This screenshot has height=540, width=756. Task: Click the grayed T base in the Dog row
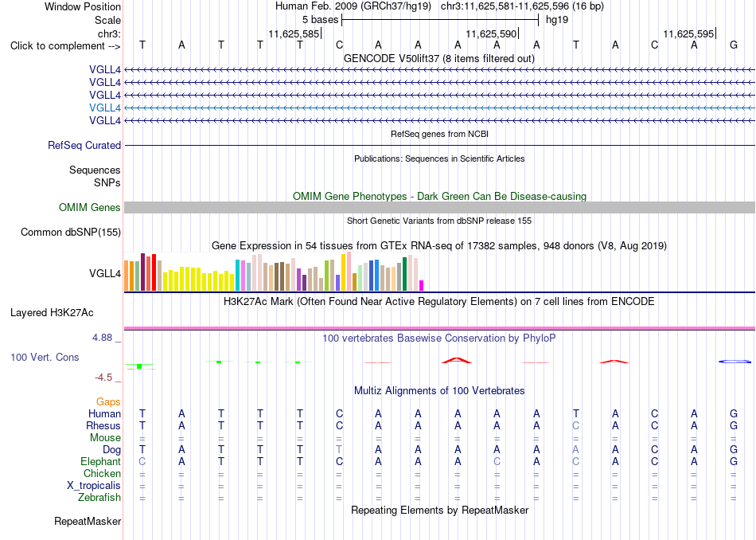339,450
